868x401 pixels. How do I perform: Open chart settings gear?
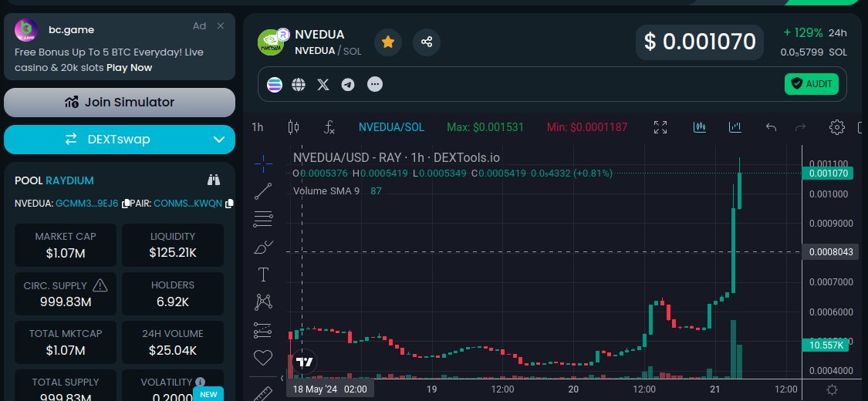pyautogui.click(x=836, y=127)
